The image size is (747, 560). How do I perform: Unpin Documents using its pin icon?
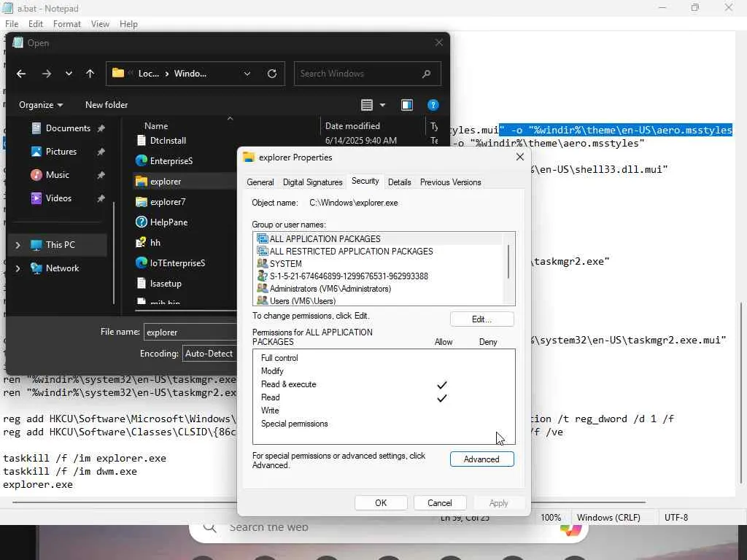pyautogui.click(x=101, y=128)
